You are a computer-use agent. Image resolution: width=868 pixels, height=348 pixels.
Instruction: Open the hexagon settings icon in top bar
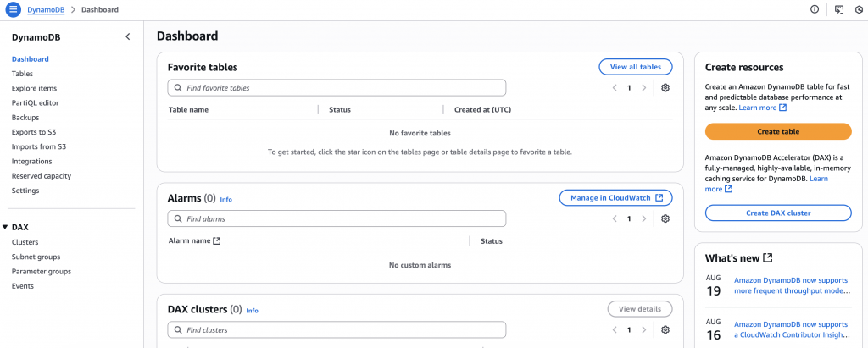coord(859,9)
